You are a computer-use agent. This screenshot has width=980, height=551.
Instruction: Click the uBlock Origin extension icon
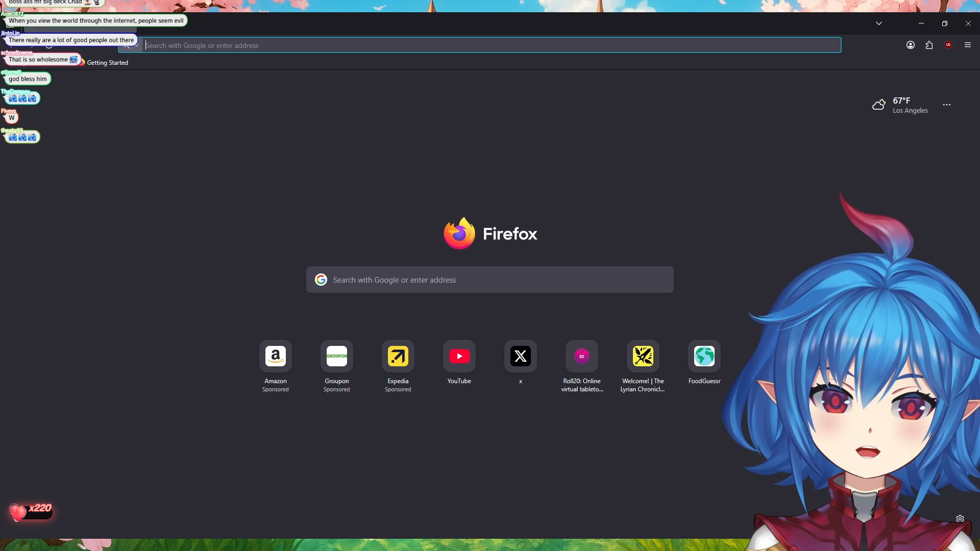click(x=948, y=45)
